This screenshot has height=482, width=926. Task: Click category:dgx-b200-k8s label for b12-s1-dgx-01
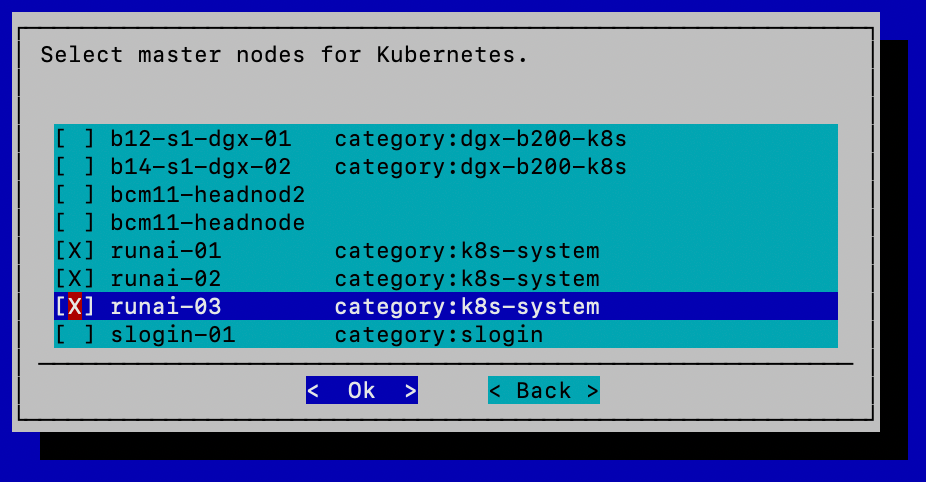point(480,138)
